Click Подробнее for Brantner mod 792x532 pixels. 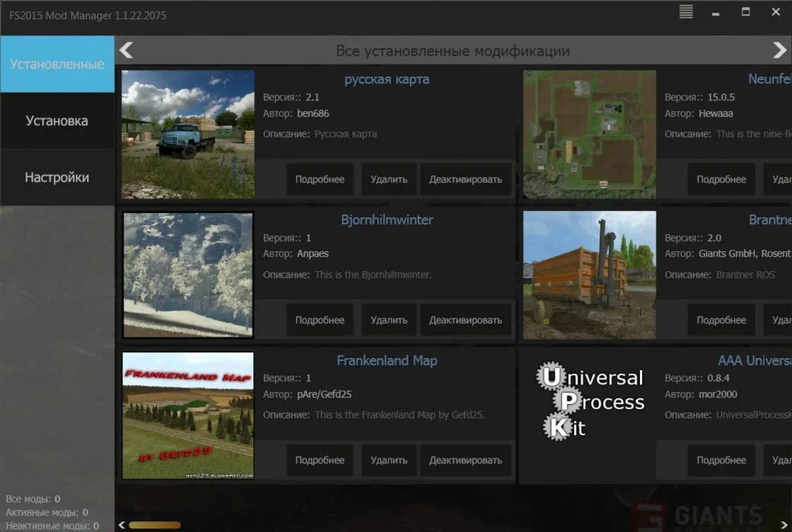(x=721, y=320)
